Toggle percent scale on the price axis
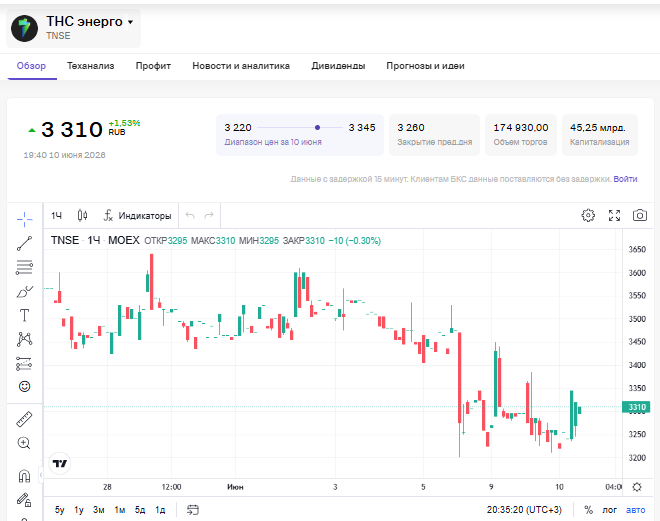Image resolution: width=660 pixels, height=521 pixels. pos(588,510)
